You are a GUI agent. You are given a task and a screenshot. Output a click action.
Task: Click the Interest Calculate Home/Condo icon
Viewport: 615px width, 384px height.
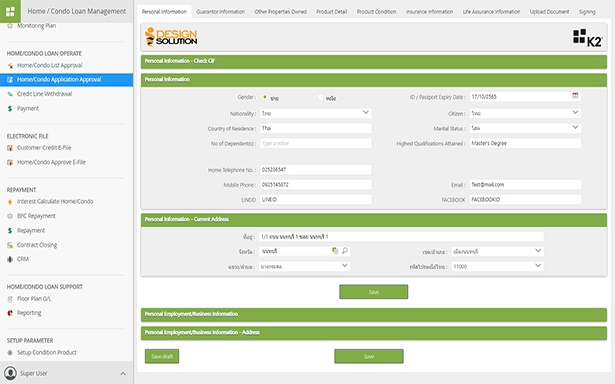tap(10, 202)
